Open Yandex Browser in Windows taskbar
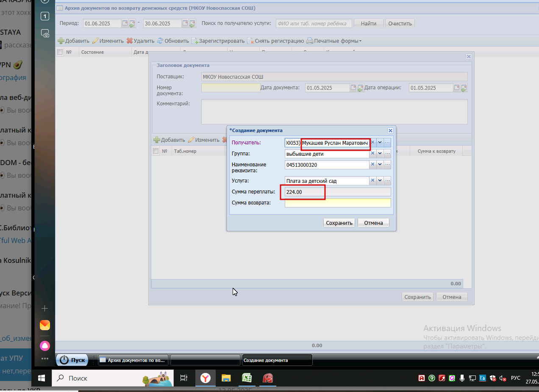Screen dimensions: 539x392 point(206,378)
